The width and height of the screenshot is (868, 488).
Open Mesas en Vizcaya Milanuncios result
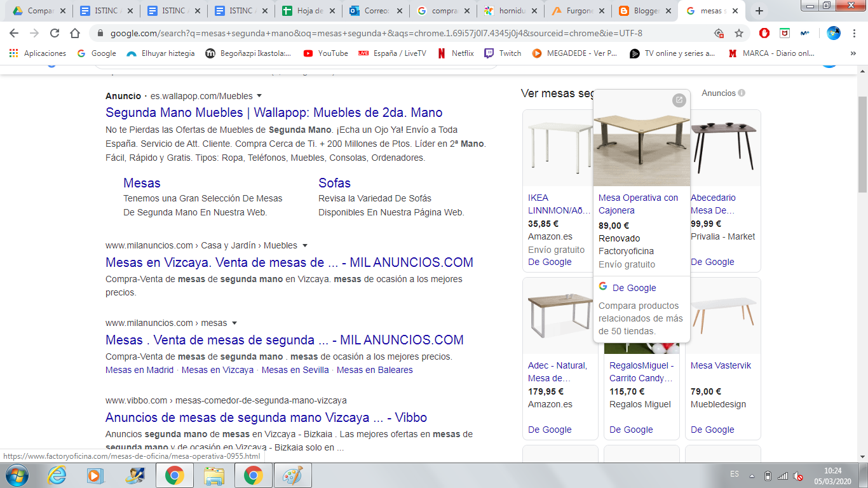289,262
